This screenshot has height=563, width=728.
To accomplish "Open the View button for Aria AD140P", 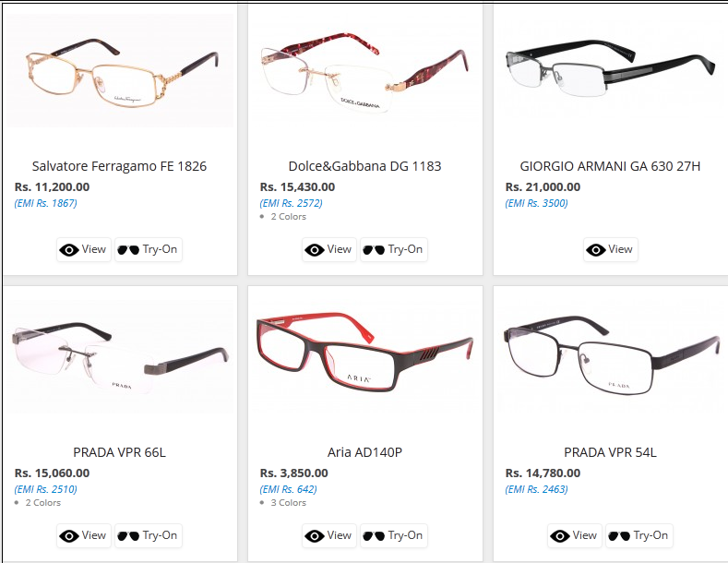I will click(329, 535).
